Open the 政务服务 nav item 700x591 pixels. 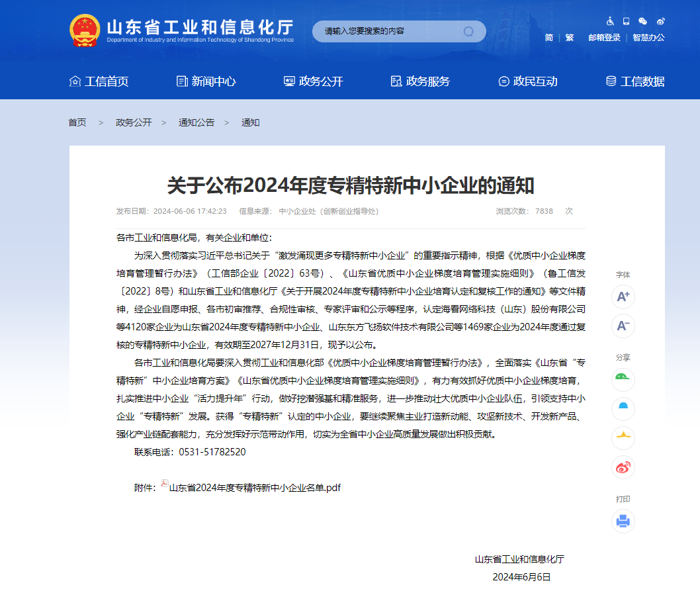click(x=428, y=81)
